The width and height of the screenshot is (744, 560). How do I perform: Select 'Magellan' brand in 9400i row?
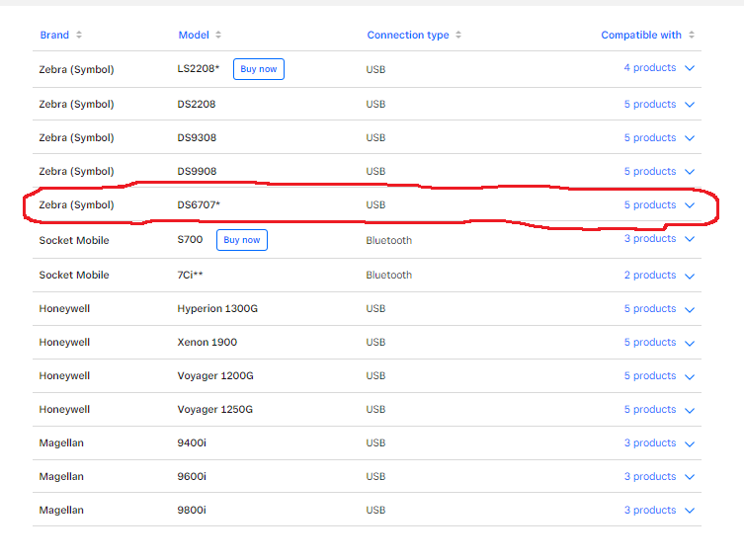(61, 443)
